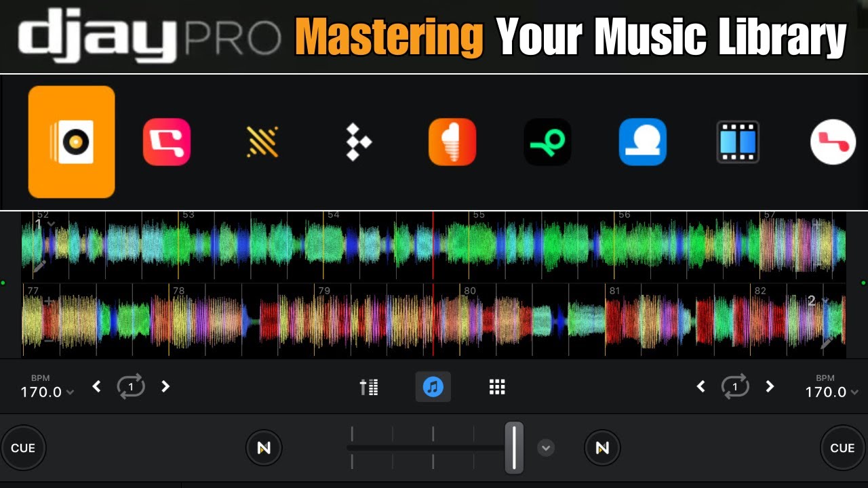
Task: Halve loop length on left deck
Action: [x=96, y=386]
